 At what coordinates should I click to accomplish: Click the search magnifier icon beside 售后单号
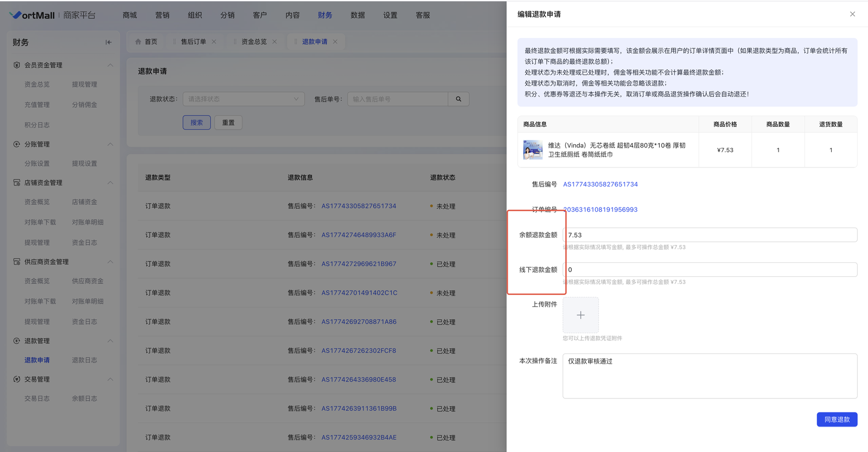coord(458,99)
